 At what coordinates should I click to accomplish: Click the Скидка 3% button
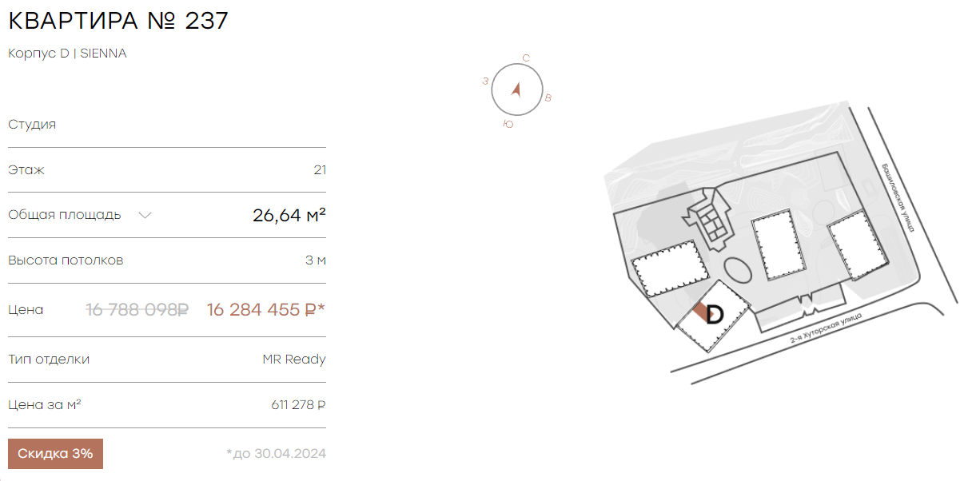[55, 454]
